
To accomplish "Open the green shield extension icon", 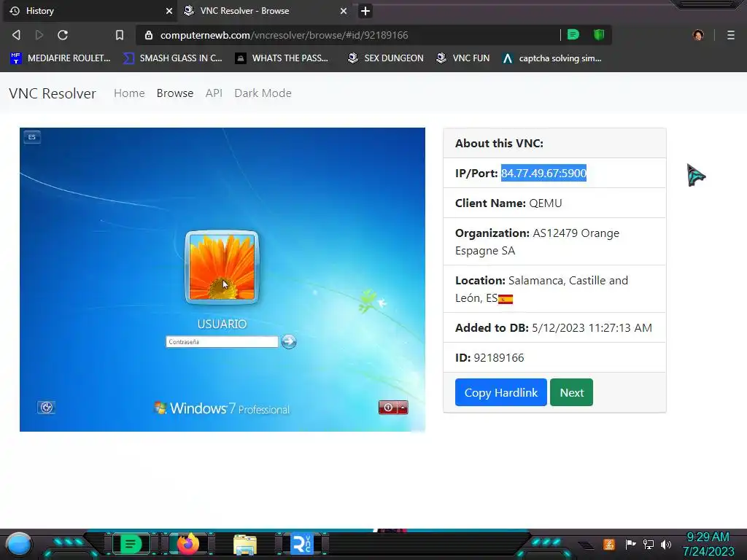I will (599, 35).
